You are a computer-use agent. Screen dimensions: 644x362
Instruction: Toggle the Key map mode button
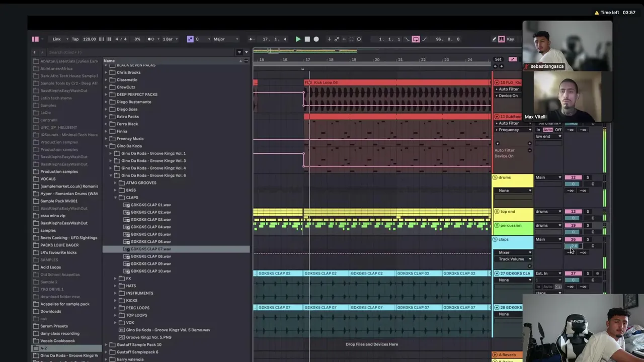(x=511, y=39)
